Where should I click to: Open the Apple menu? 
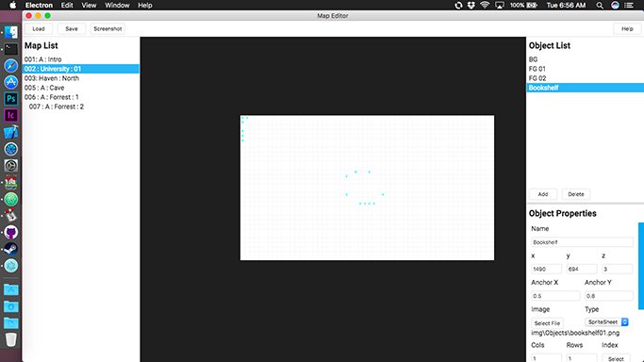(13, 5)
